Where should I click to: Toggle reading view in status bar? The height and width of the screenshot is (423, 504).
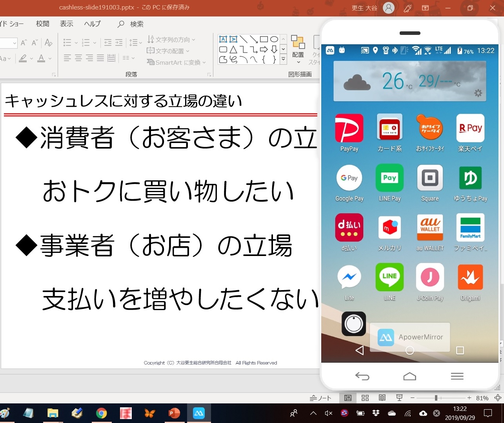pyautogui.click(x=382, y=398)
